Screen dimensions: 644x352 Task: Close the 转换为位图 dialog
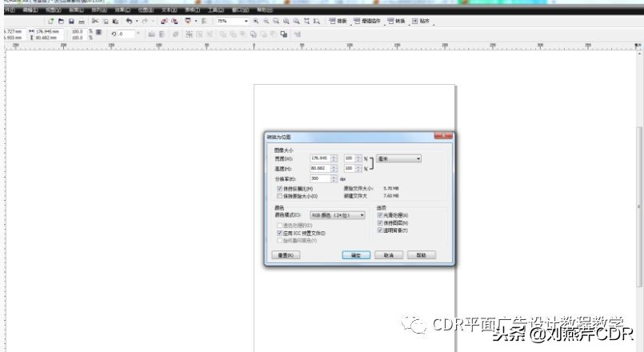443,135
